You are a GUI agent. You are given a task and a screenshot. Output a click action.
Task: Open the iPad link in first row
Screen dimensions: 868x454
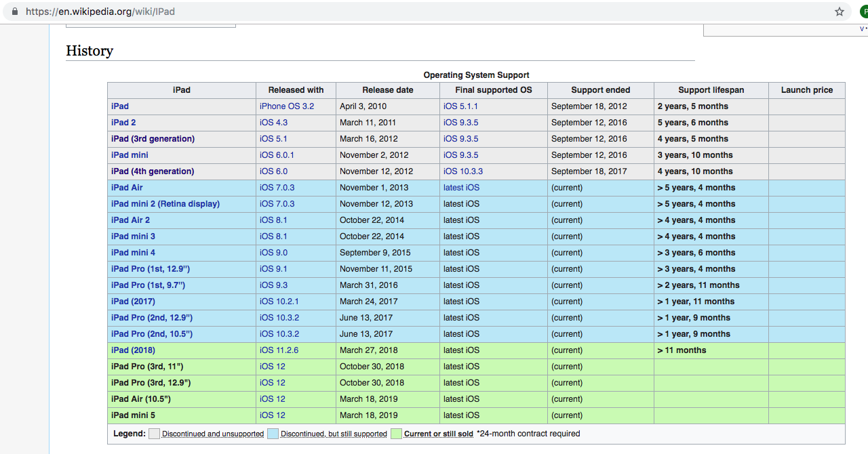coord(120,106)
